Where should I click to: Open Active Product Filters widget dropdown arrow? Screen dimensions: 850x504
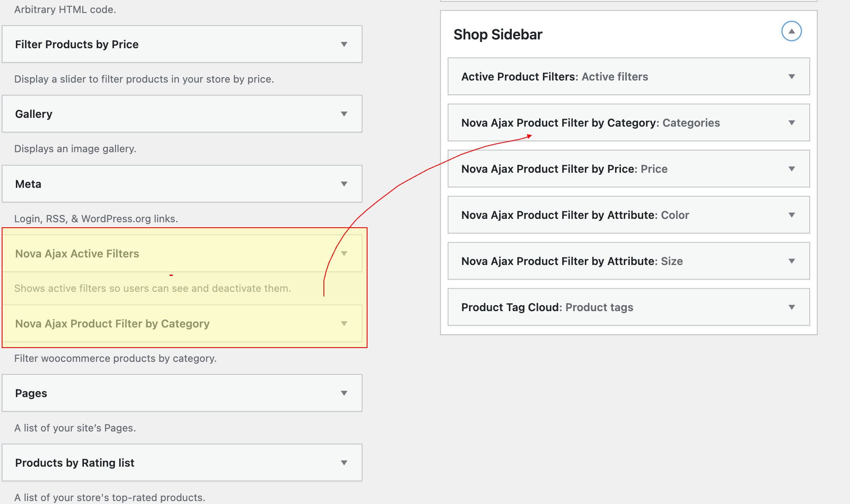tap(792, 77)
